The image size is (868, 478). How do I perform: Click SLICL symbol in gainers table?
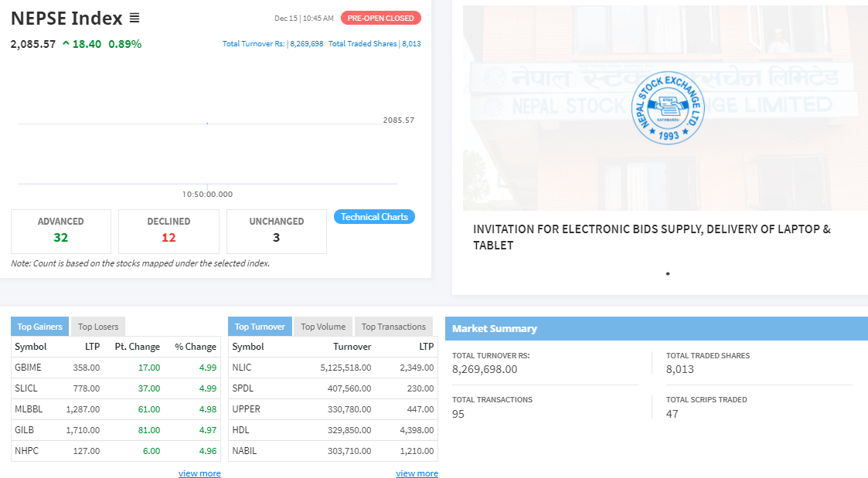(26, 388)
